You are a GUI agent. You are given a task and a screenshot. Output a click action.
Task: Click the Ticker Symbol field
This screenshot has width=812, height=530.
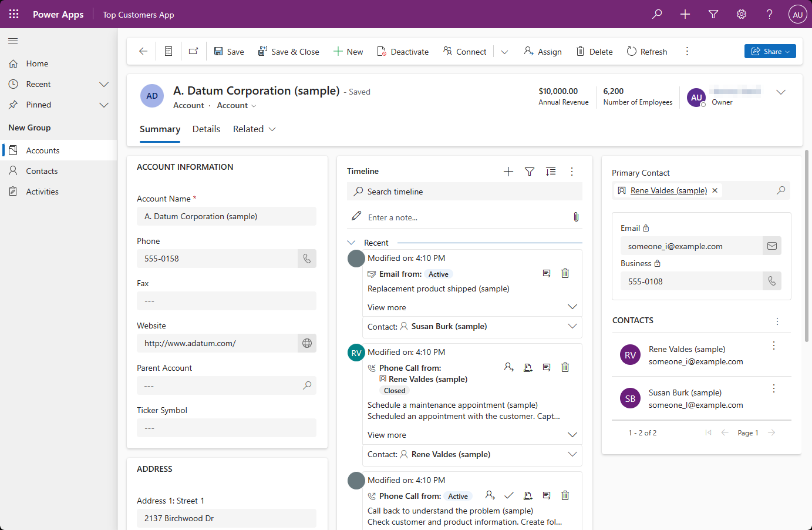(x=227, y=428)
